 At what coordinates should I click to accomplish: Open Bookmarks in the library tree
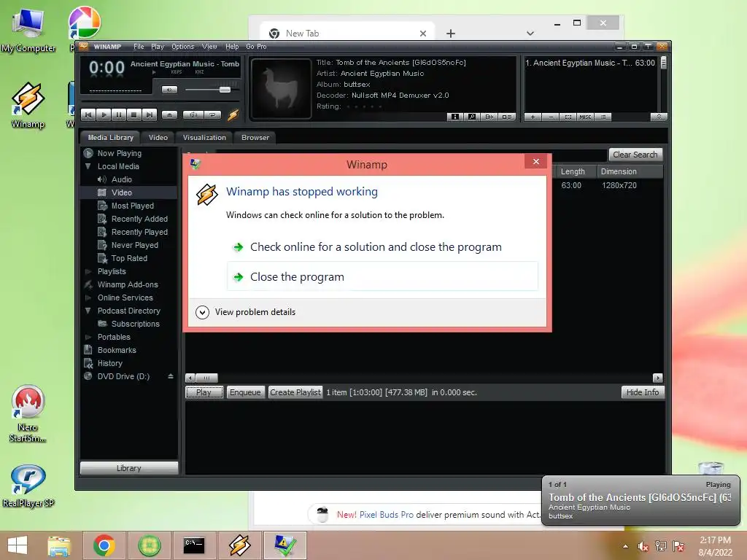[117, 350]
